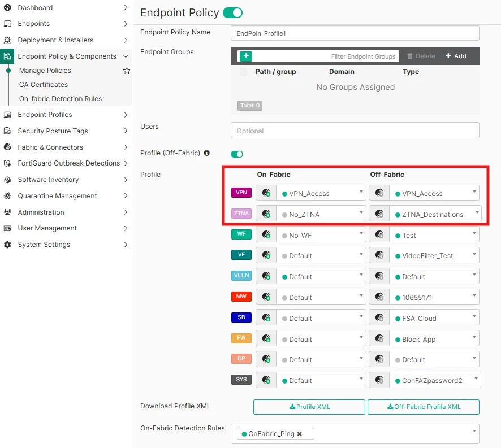Click the System Settings gear icon
This screenshot has height=448, width=501.
(x=7, y=245)
